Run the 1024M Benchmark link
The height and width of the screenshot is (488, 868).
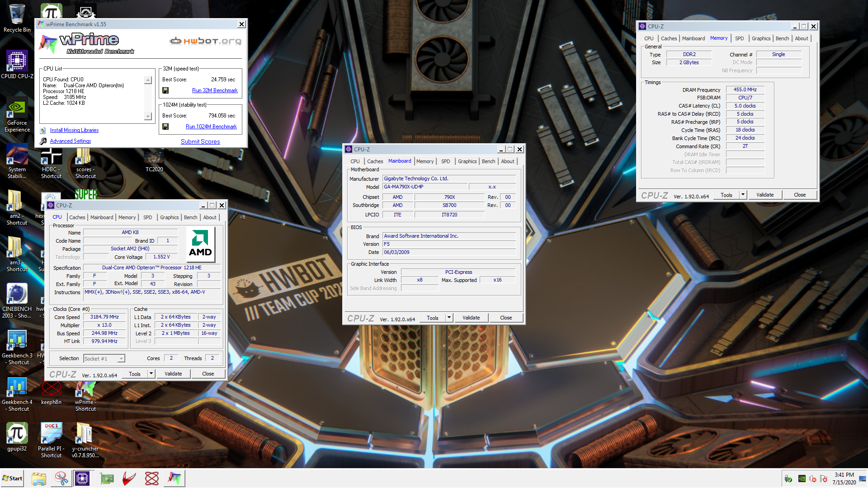pos(211,127)
